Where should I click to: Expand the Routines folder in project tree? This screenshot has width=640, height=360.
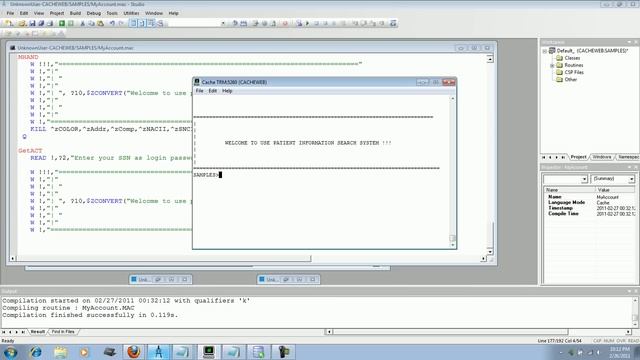[x=552, y=65]
